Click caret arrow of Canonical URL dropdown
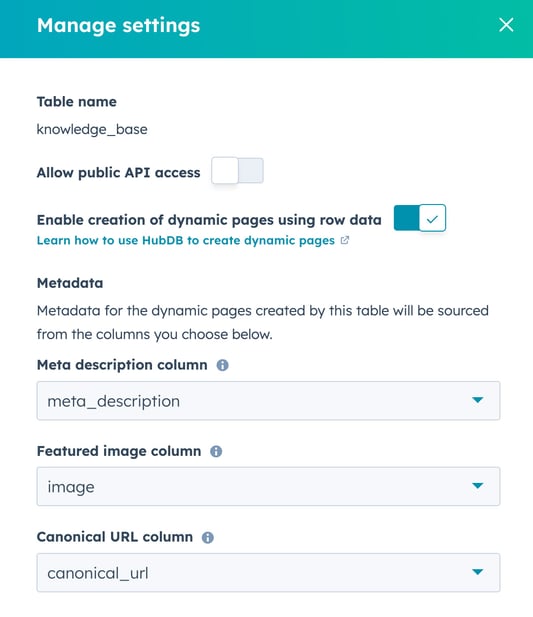This screenshot has width=533, height=617. tap(478, 572)
